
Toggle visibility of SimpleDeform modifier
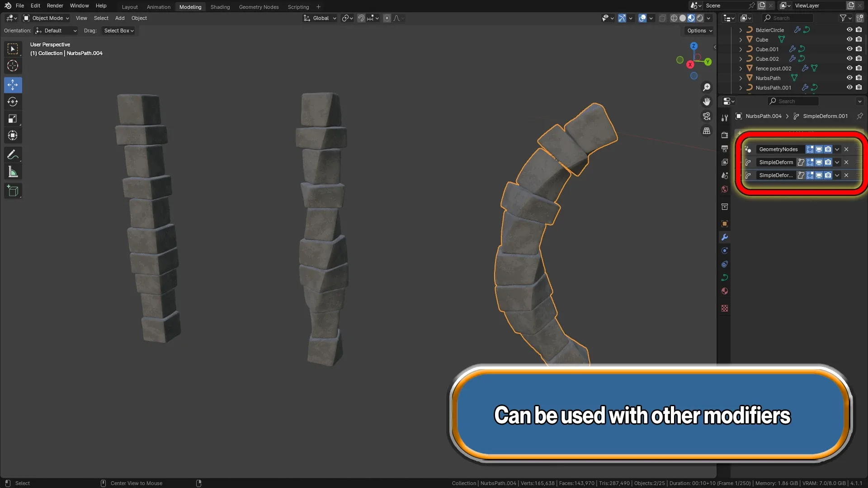[x=819, y=161]
